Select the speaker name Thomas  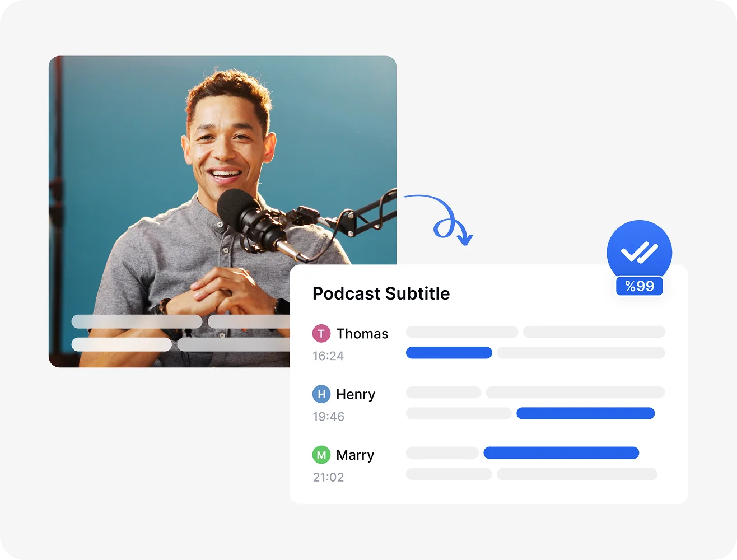pyautogui.click(x=362, y=334)
